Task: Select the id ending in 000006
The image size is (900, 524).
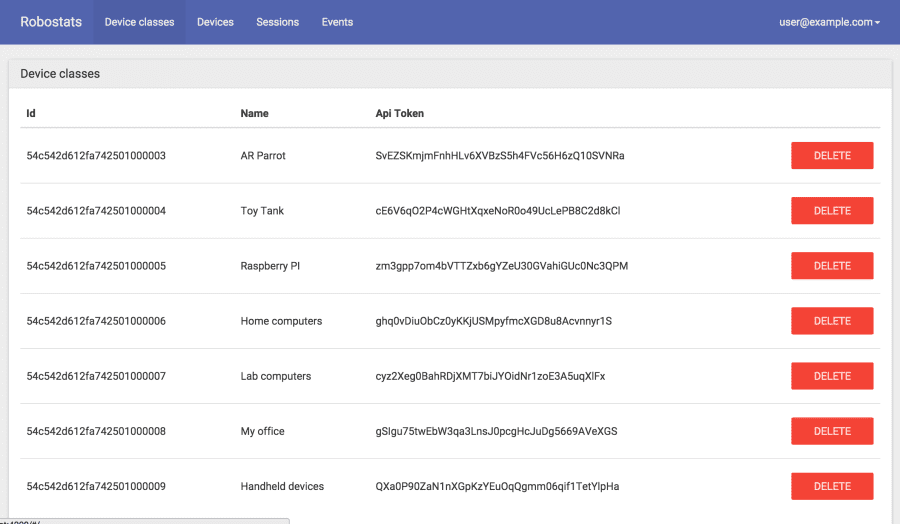Action: pyautogui.click(x=96, y=321)
